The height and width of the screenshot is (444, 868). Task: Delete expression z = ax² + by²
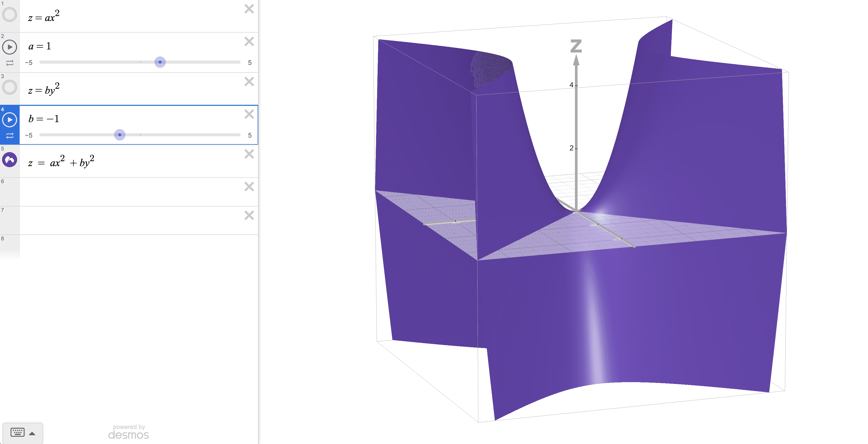(x=249, y=154)
